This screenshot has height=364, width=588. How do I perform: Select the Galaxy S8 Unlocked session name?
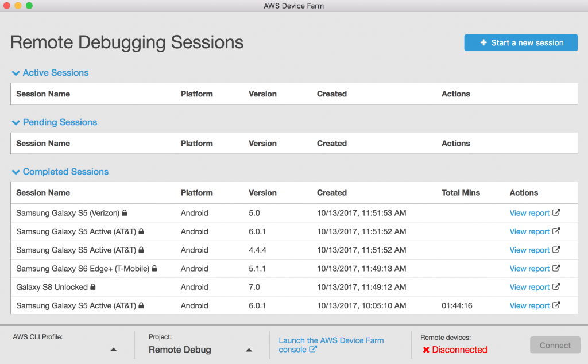pyautogui.click(x=52, y=287)
